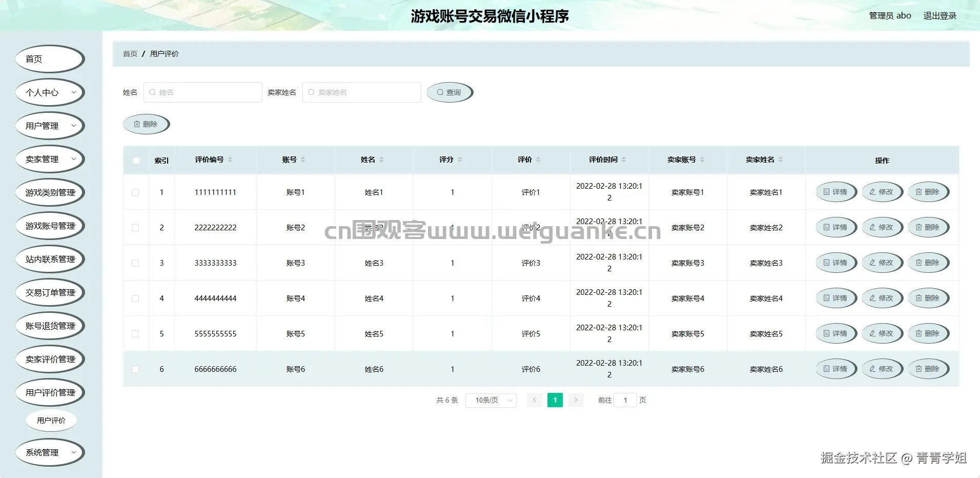This screenshot has width=980, height=478.
Task: Sort by 账号 column arrows
Action: [x=303, y=160]
